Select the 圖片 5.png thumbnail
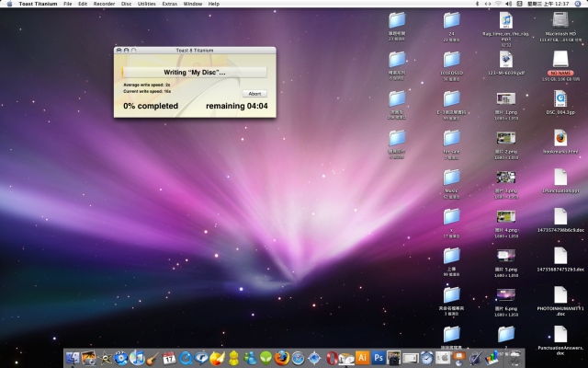The image size is (588, 368). click(506, 256)
